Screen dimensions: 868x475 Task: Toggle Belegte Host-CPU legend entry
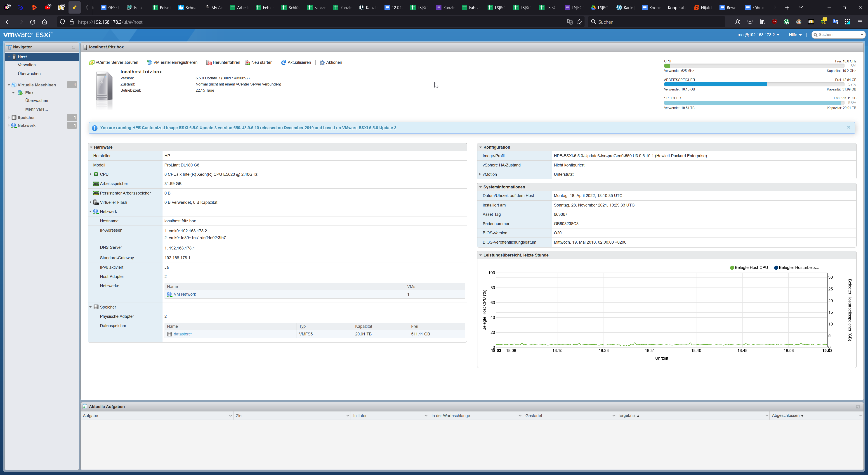coord(749,268)
